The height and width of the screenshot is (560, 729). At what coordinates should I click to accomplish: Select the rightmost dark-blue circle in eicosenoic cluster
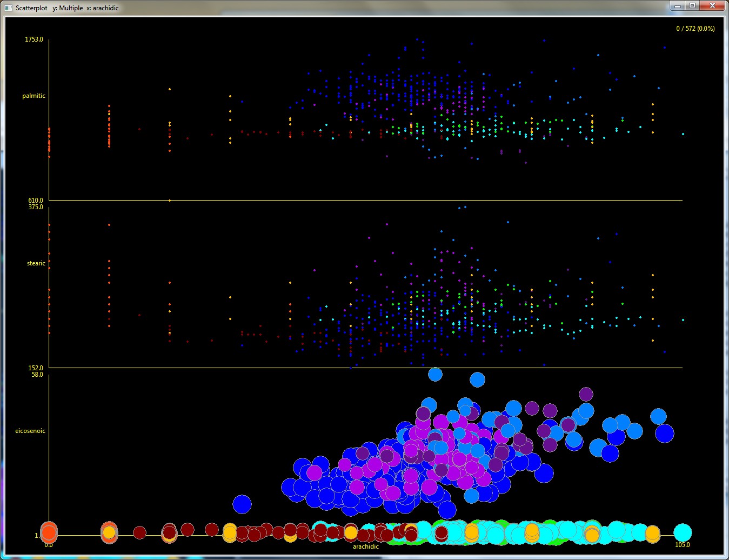pos(665,434)
